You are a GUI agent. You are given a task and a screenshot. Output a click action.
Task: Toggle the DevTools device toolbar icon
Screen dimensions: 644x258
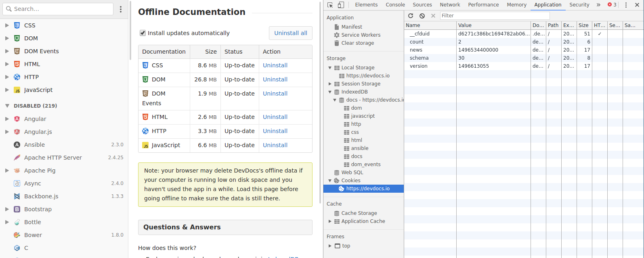click(x=341, y=5)
